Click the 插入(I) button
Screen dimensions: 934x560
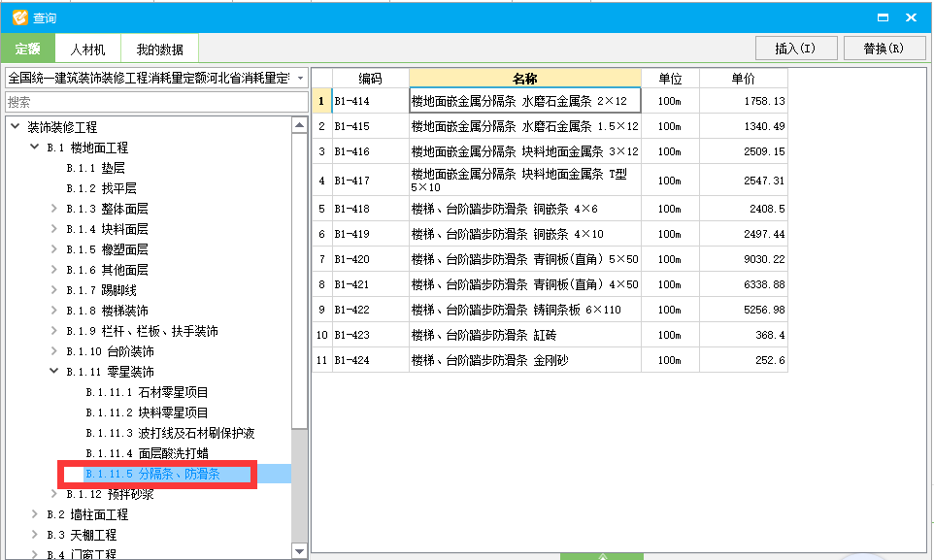pyautogui.click(x=796, y=49)
